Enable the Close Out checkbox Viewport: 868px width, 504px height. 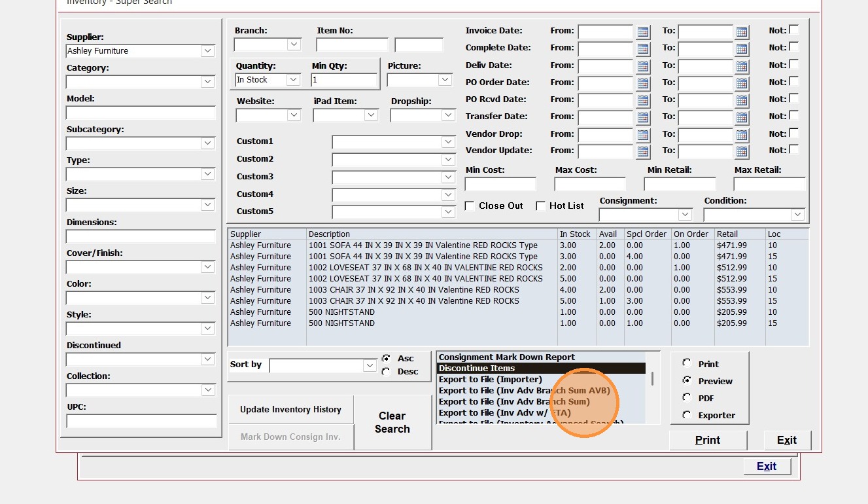click(470, 206)
